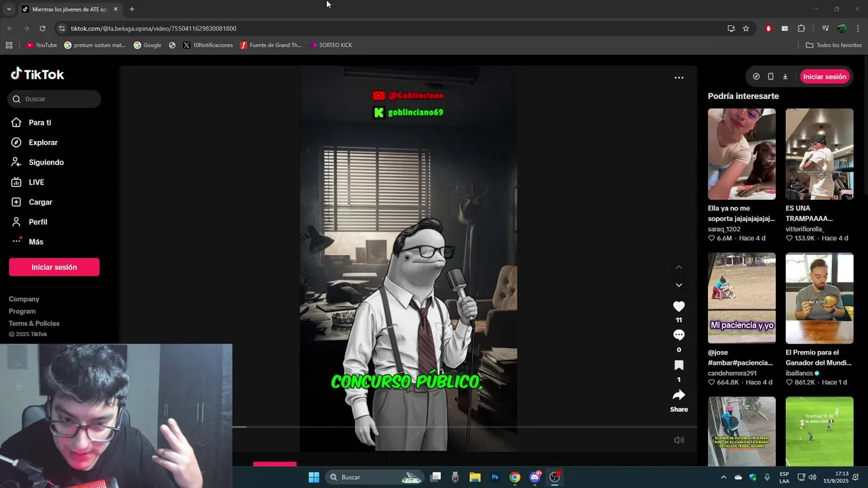Open a new tab with plus icon
The image size is (868, 488).
132,9
